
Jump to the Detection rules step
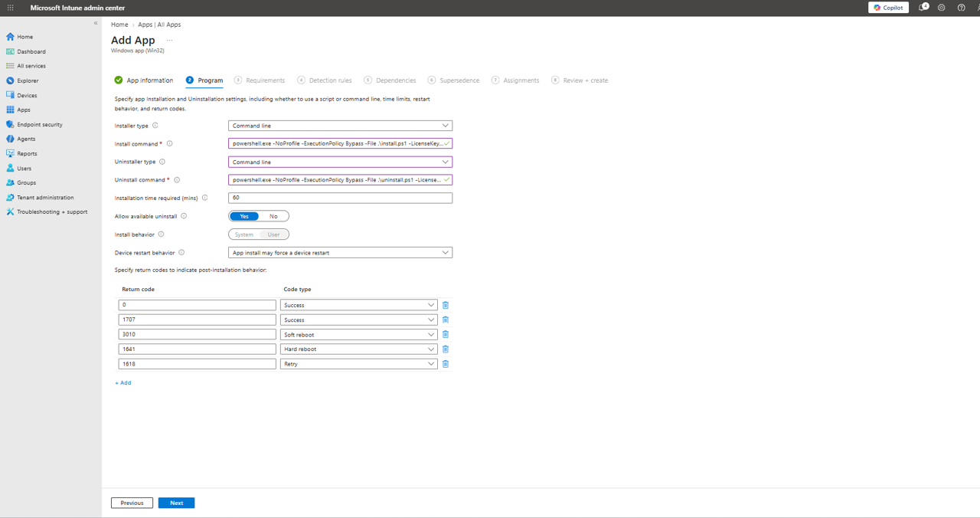pos(325,80)
